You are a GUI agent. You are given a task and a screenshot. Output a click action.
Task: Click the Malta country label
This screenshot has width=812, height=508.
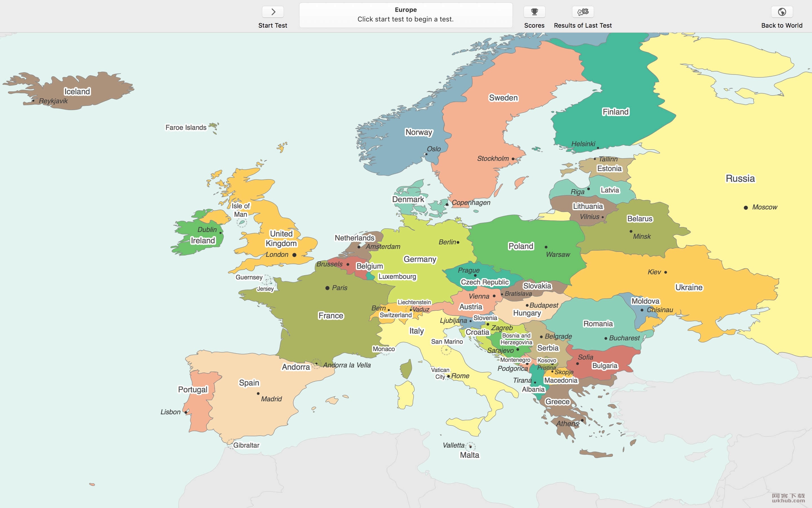[469, 455]
